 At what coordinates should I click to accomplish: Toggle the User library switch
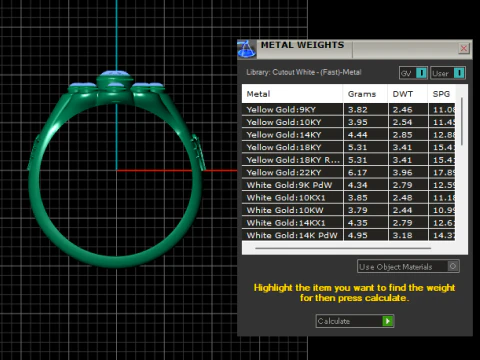coord(448,73)
